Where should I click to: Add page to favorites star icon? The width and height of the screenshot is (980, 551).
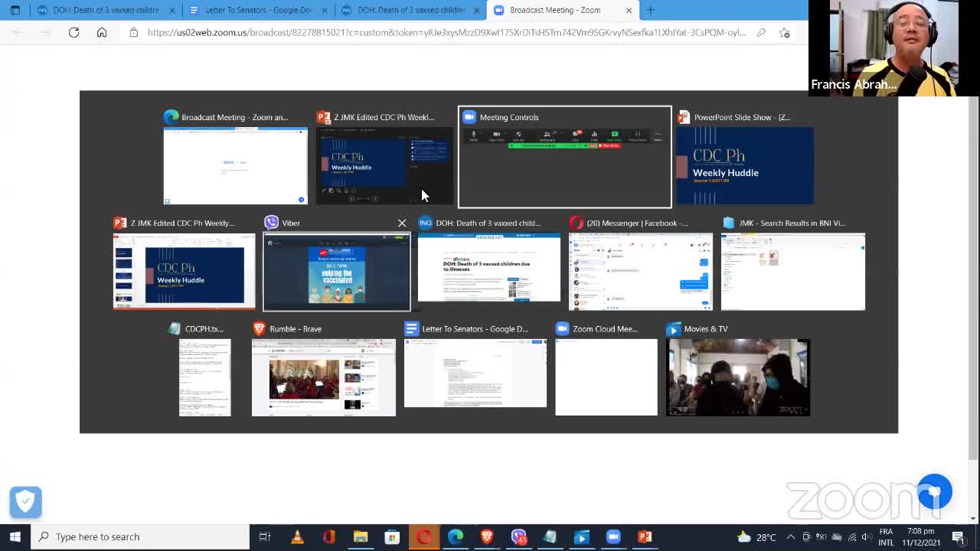785,32
